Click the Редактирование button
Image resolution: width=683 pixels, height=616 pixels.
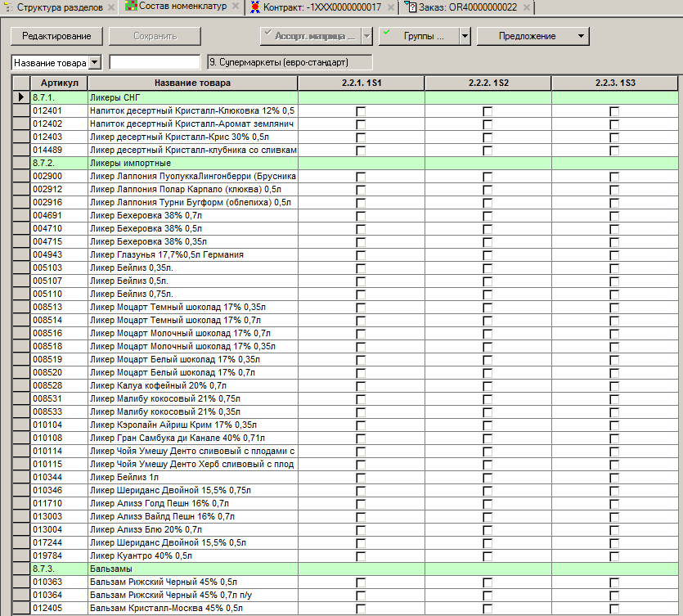click(x=56, y=36)
